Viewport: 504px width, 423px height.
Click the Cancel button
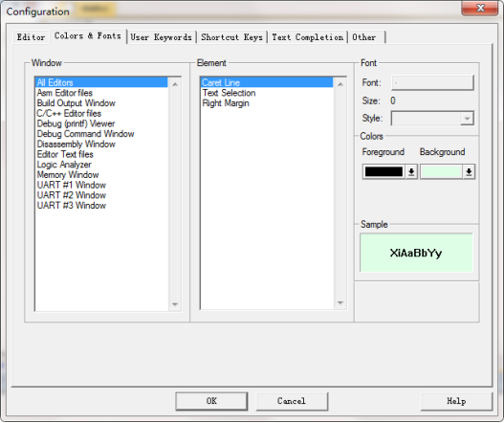292,401
